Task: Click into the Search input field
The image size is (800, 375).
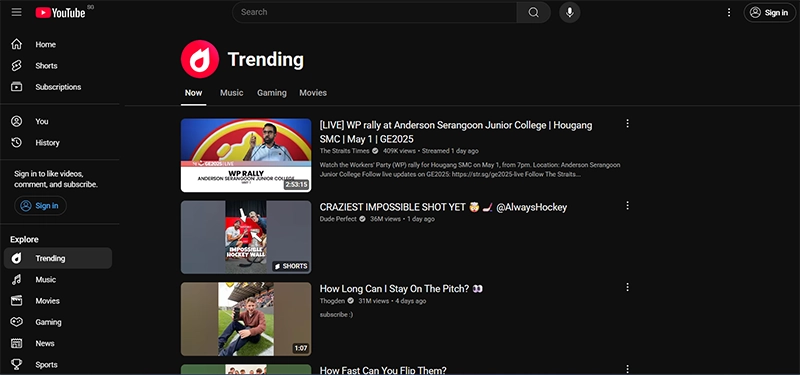Action: click(375, 12)
